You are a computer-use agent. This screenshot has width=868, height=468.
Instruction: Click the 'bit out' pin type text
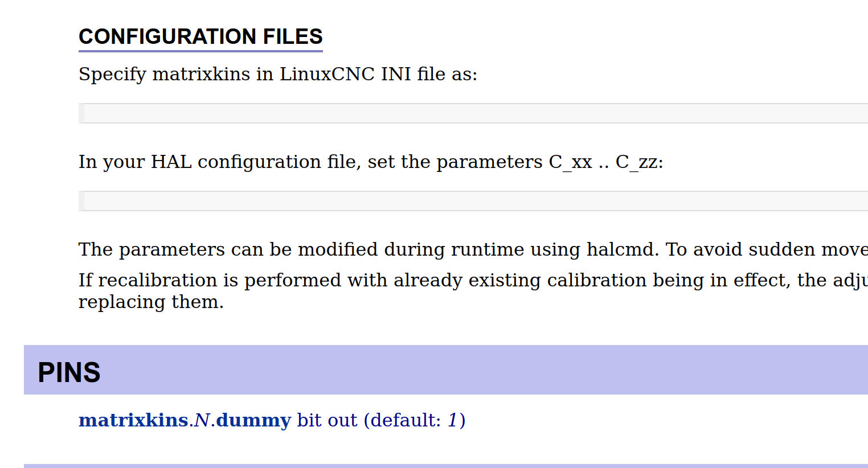[327, 420]
